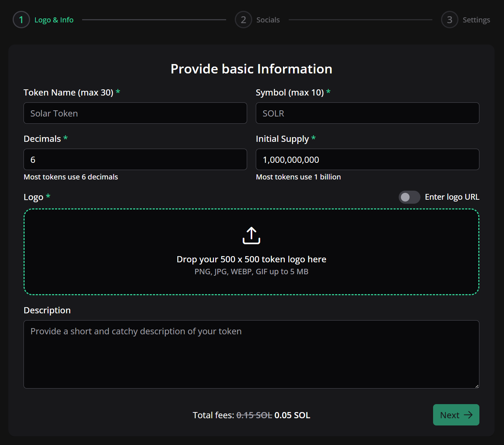
Task: Click the Description text area
Action: click(251, 355)
